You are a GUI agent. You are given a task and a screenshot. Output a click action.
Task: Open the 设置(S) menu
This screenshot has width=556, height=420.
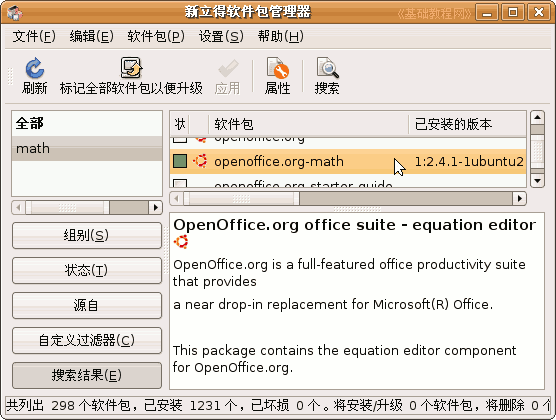pos(221,36)
